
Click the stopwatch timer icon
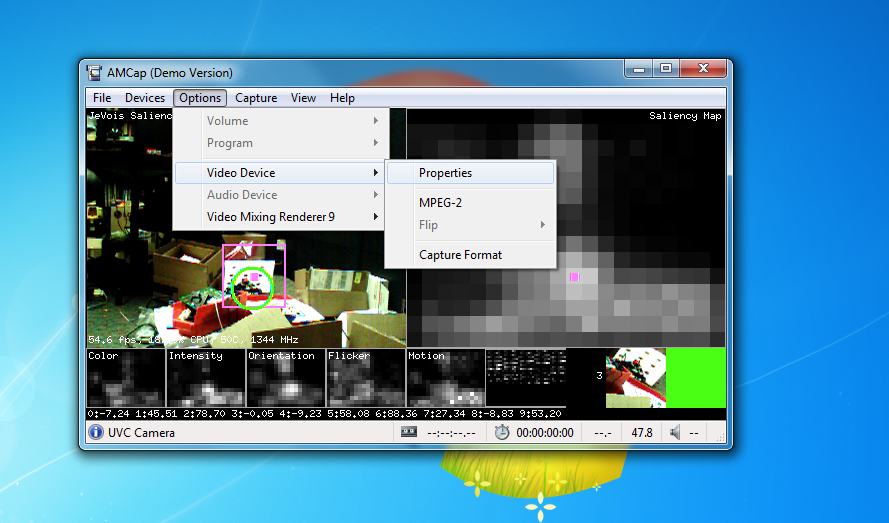[x=502, y=432]
